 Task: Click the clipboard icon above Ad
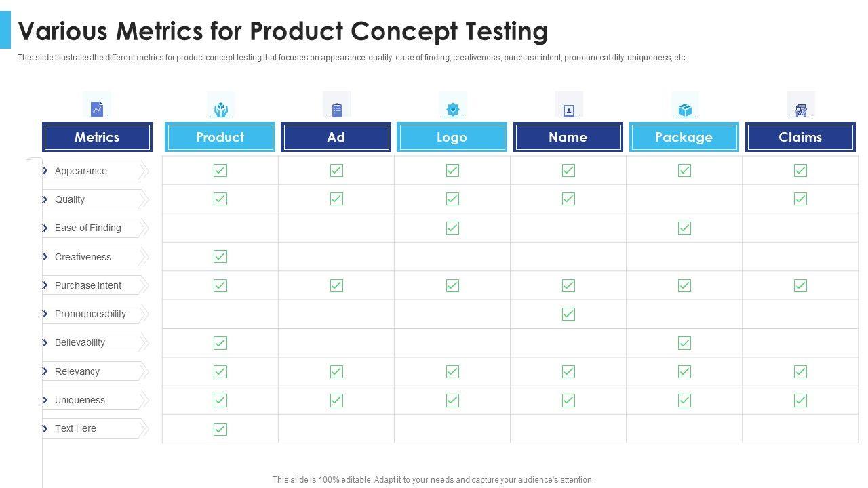[337, 109]
